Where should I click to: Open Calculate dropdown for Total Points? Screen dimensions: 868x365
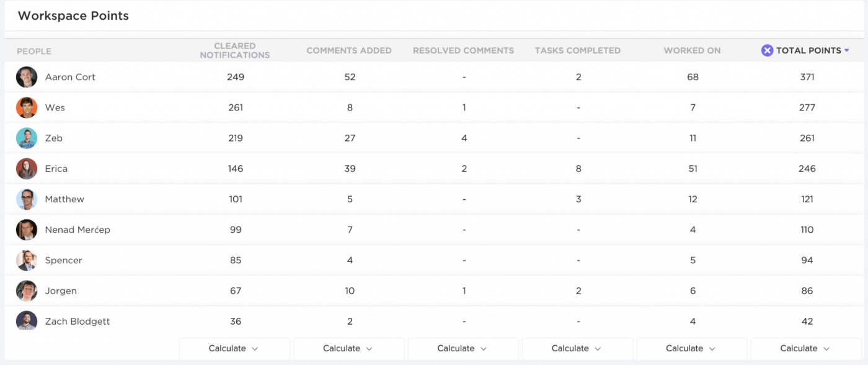806,348
